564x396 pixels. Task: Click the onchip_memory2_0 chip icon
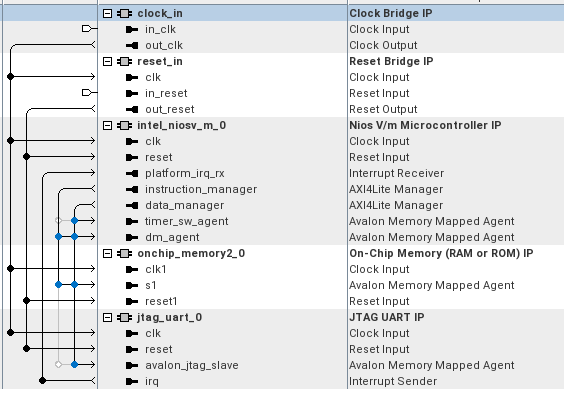point(124,254)
